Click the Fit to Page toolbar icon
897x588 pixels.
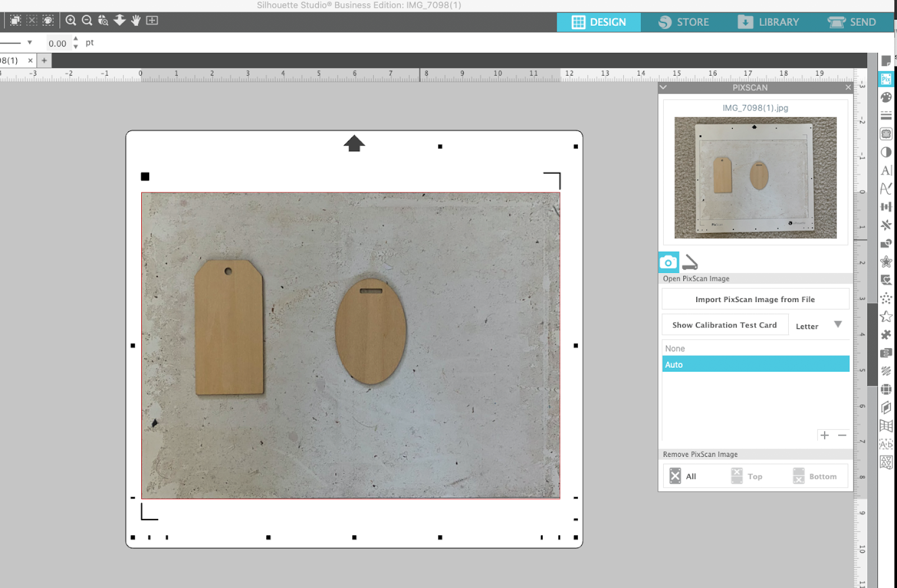(x=119, y=20)
